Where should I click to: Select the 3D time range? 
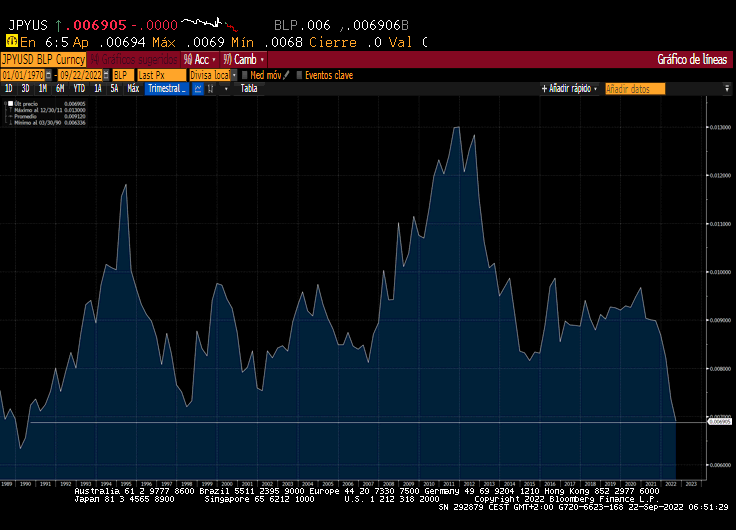point(25,88)
